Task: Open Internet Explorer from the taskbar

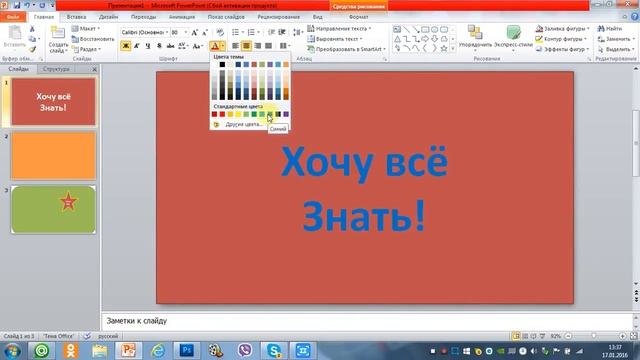Action: click(x=158, y=350)
